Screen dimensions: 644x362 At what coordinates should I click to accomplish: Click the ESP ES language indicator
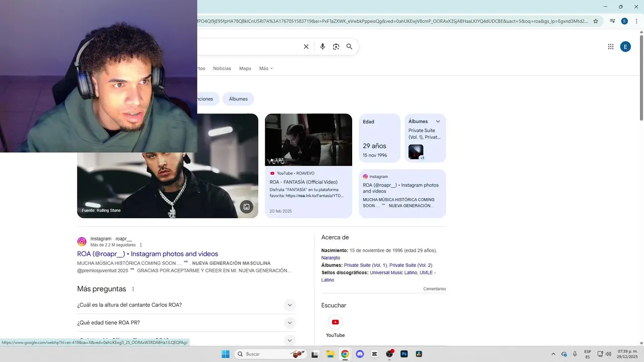(588, 354)
